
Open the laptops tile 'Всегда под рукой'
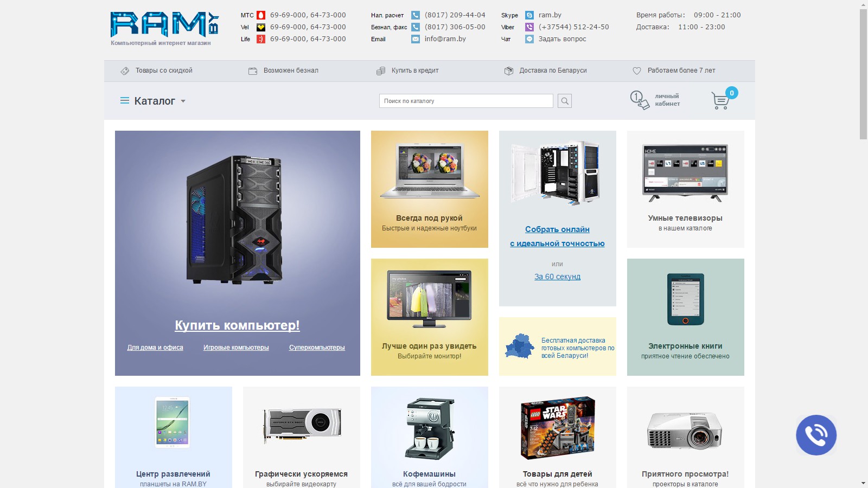tap(430, 189)
